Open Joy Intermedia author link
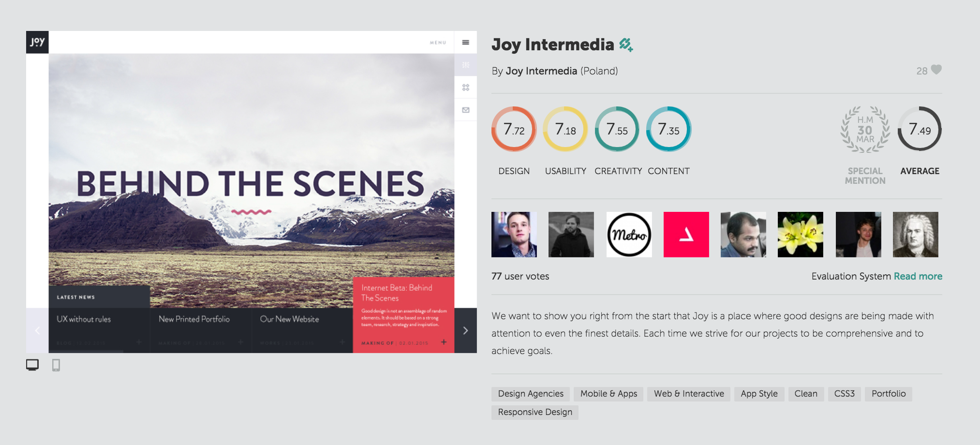980x445 pixels. (541, 71)
